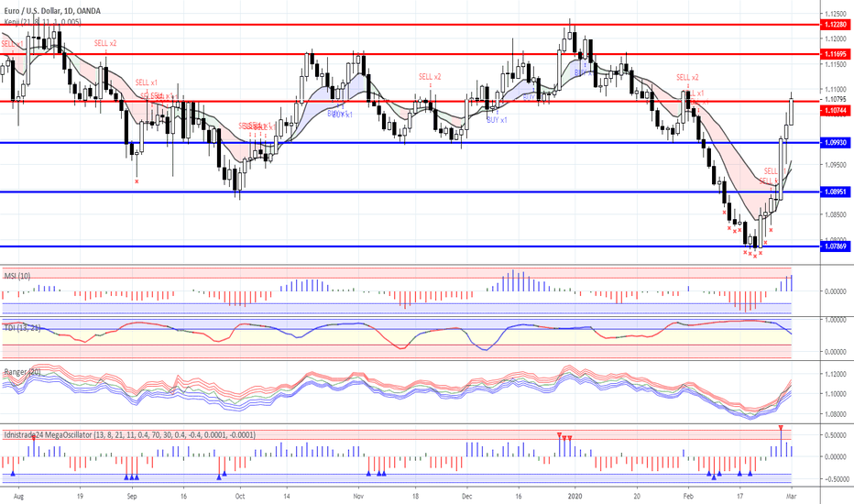The width and height of the screenshot is (854, 504).
Task: Click the MSI (10) indicator label
Action: [x=17, y=276]
